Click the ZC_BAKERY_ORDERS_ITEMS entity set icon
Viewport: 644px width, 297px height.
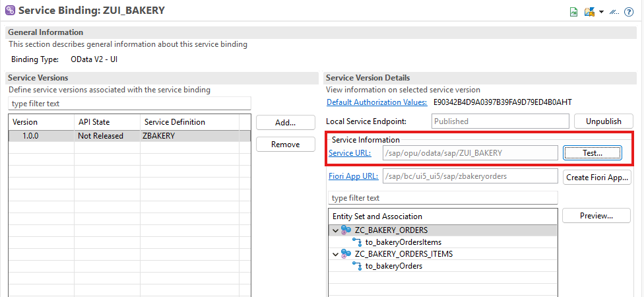click(x=346, y=254)
